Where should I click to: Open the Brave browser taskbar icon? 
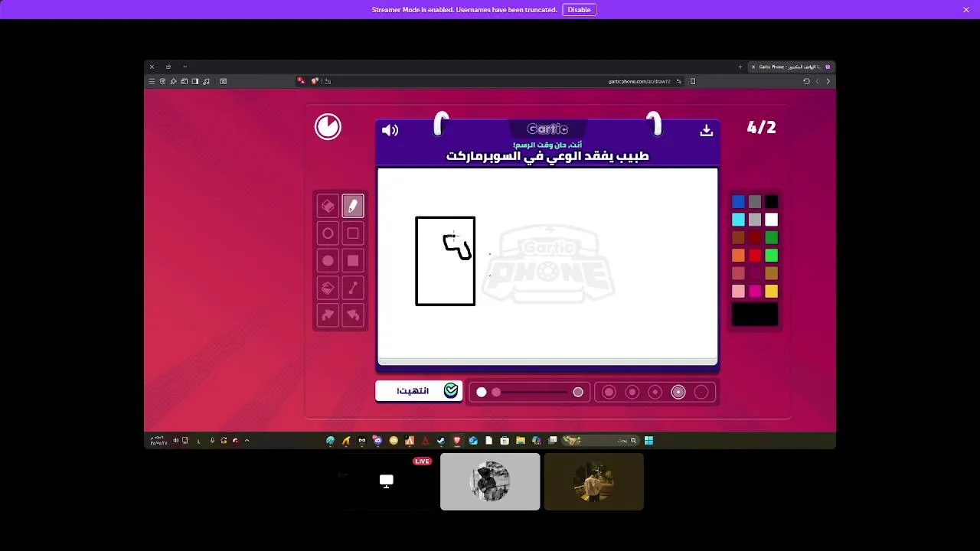tap(457, 440)
